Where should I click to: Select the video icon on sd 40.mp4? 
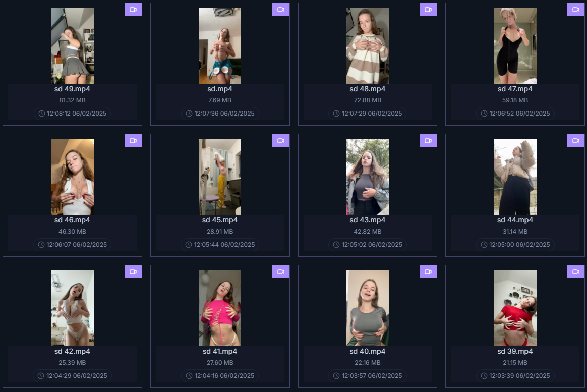pos(428,272)
